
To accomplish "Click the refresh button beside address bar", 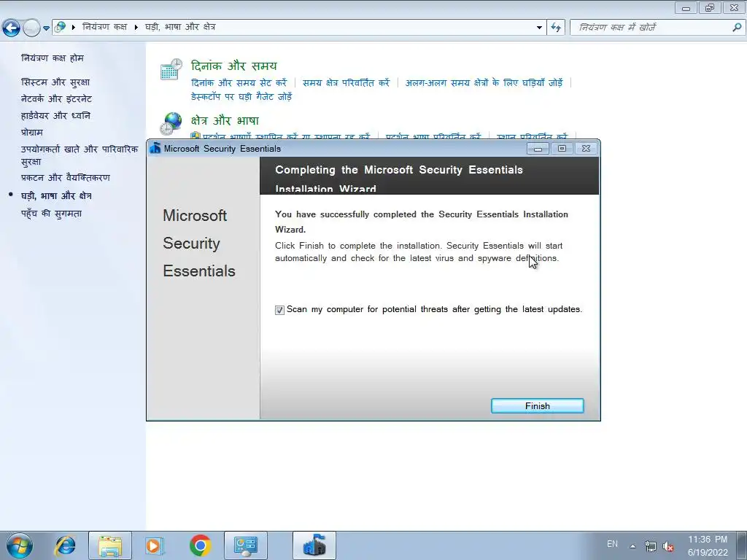I will coord(556,27).
